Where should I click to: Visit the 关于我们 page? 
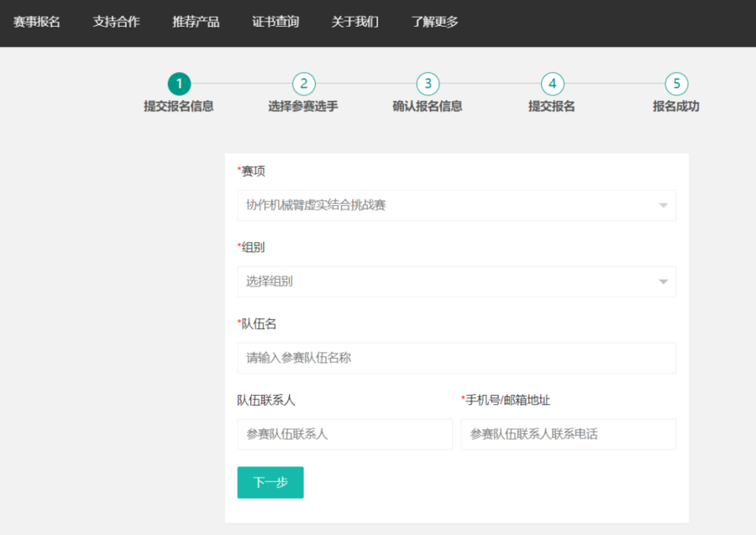click(x=355, y=22)
